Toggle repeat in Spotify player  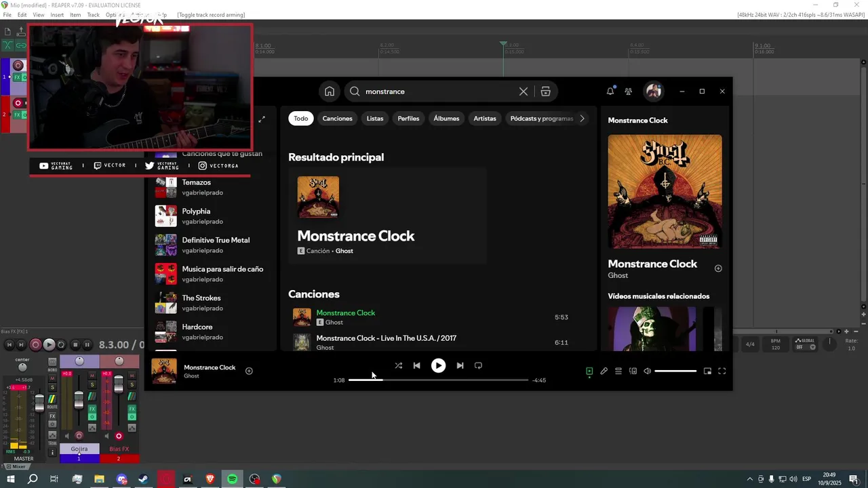pos(478,365)
